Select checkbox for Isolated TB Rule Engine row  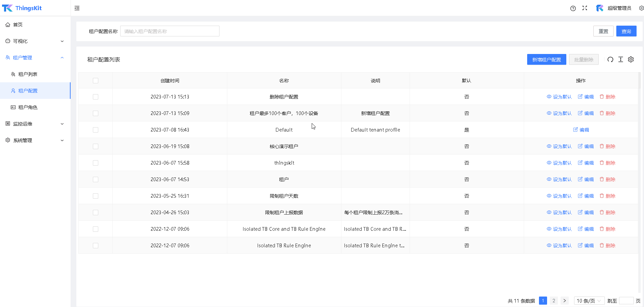96,246
